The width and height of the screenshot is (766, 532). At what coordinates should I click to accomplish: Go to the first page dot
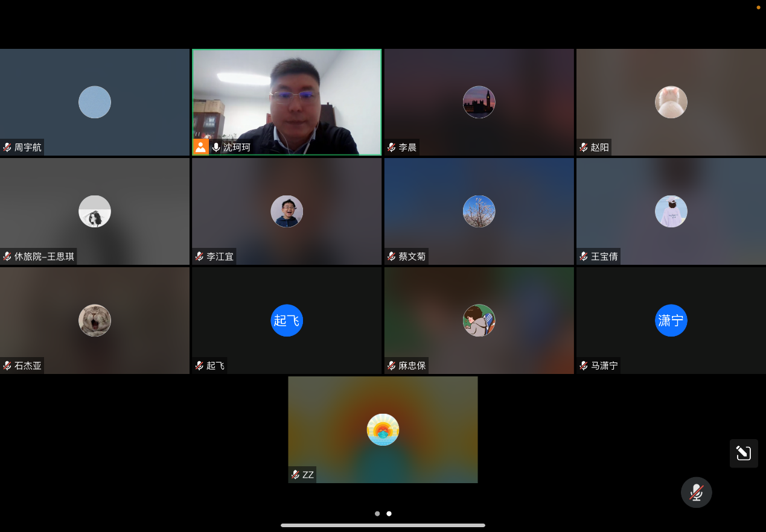click(377, 514)
